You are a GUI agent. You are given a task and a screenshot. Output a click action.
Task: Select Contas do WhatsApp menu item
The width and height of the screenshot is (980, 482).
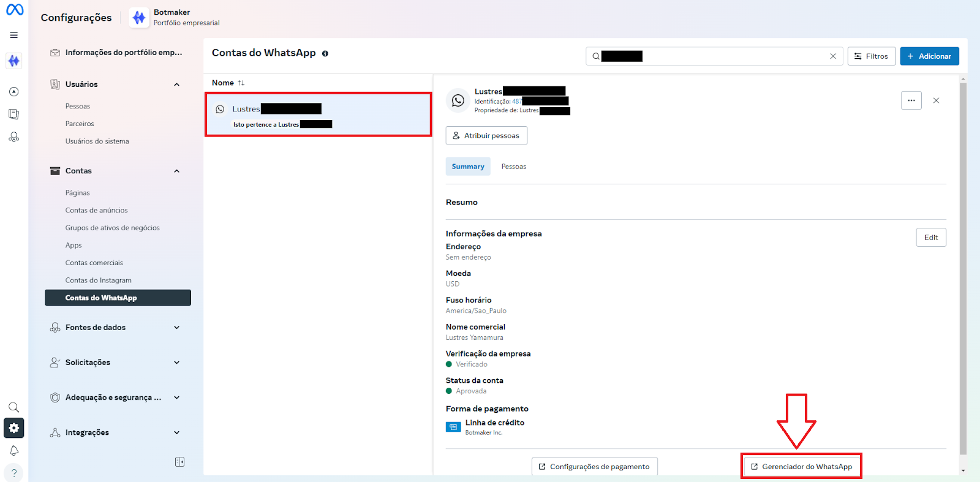point(118,298)
